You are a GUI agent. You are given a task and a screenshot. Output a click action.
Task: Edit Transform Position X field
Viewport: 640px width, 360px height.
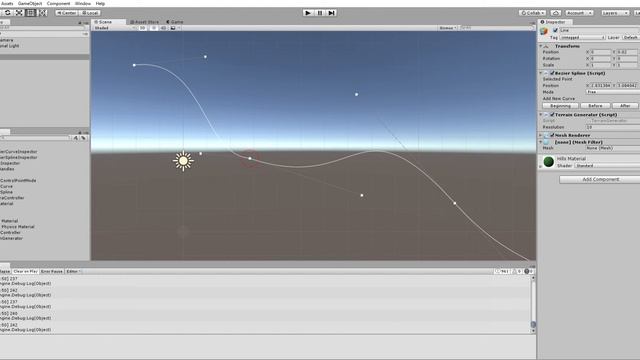[x=601, y=52]
